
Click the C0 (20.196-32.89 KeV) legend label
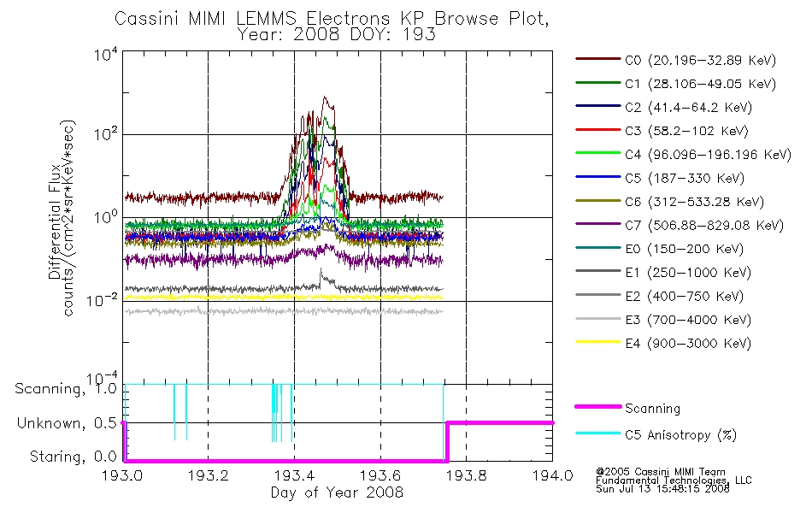click(701, 61)
